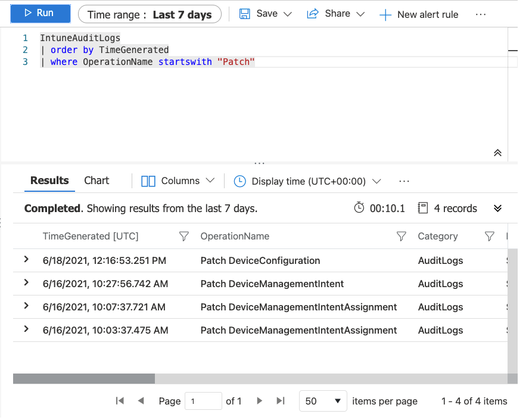This screenshot has height=420, width=529.
Task: Select the 6/18/2021, 12:16:53.251 PM cell
Action: coord(104,261)
